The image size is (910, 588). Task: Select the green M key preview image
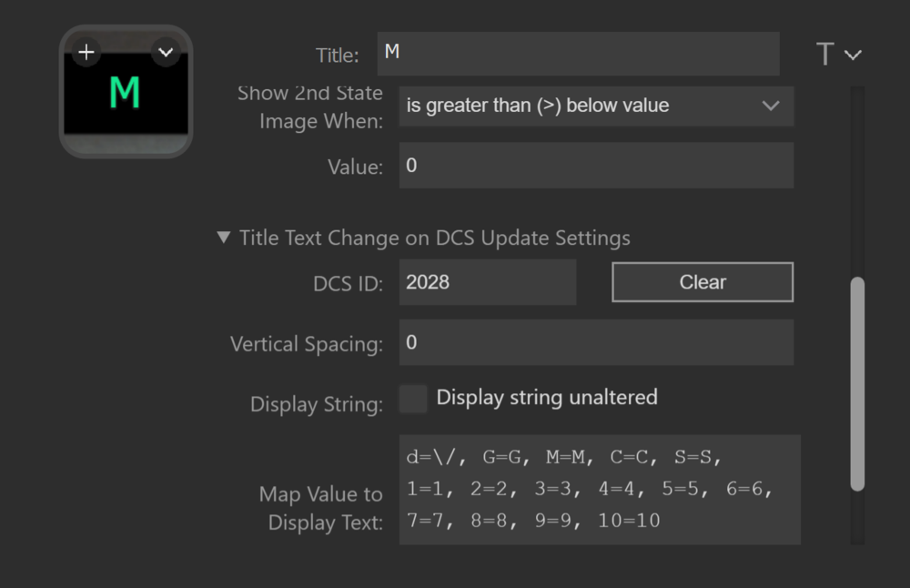pyautogui.click(x=125, y=93)
